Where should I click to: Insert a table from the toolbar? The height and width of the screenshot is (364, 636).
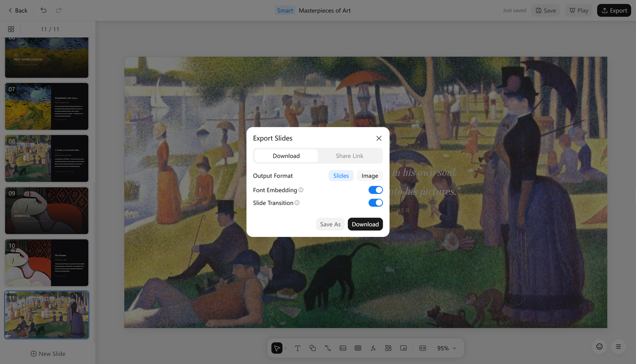(358, 348)
